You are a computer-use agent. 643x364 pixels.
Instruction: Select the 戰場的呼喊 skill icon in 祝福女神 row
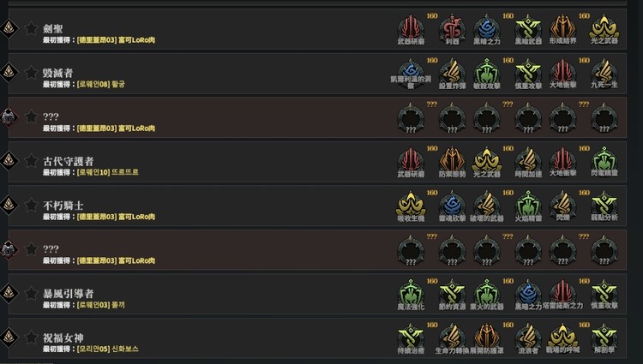(563, 337)
